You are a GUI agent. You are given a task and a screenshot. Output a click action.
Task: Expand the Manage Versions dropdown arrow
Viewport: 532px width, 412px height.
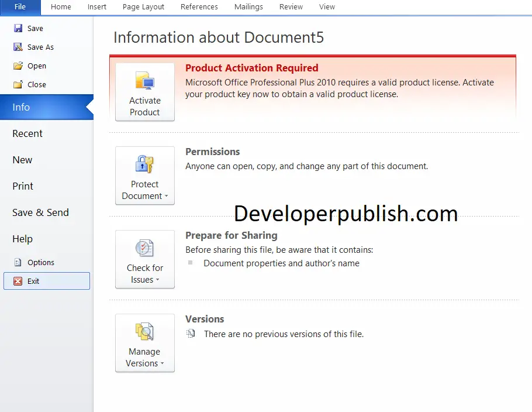tap(162, 363)
